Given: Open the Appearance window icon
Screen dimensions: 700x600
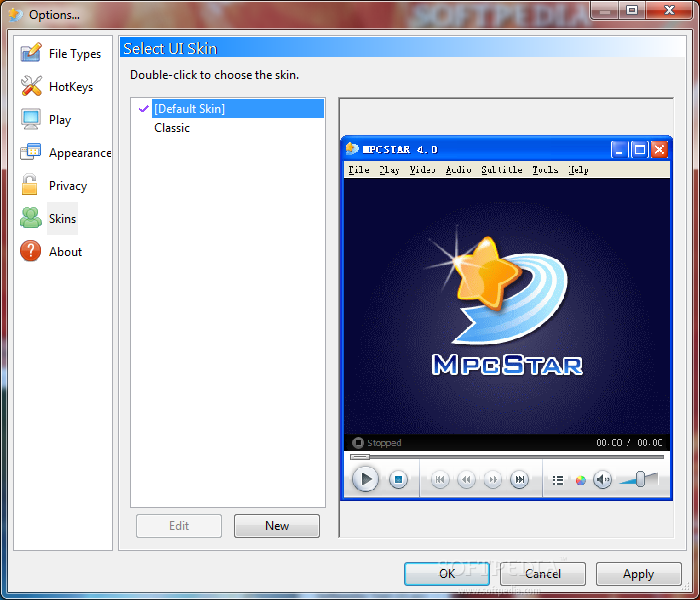Looking at the screenshot, I should tap(31, 152).
